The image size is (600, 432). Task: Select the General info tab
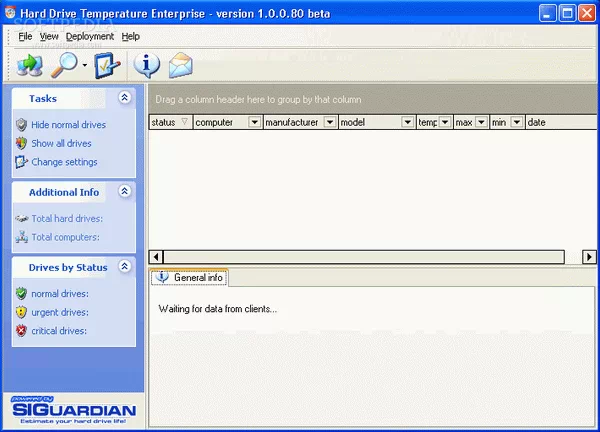(x=190, y=277)
